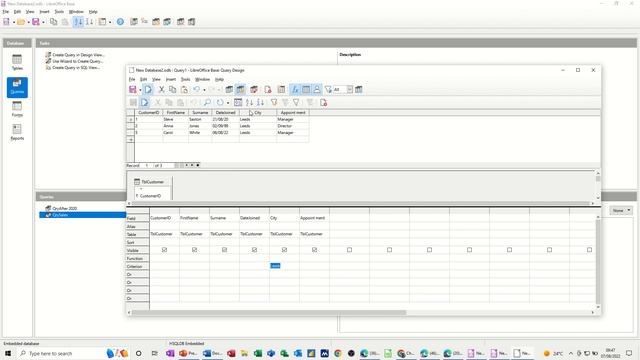Image resolution: width=640 pixels, height=360 pixels.
Task: Click horizontal scrollbar of query design grid
Action: pos(269,313)
